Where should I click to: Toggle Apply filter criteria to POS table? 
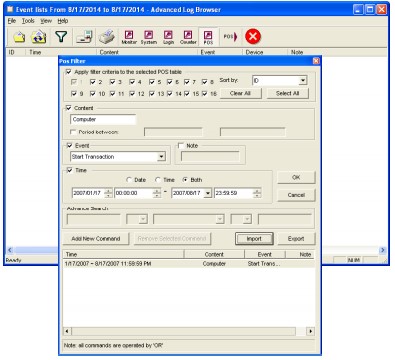[69, 72]
